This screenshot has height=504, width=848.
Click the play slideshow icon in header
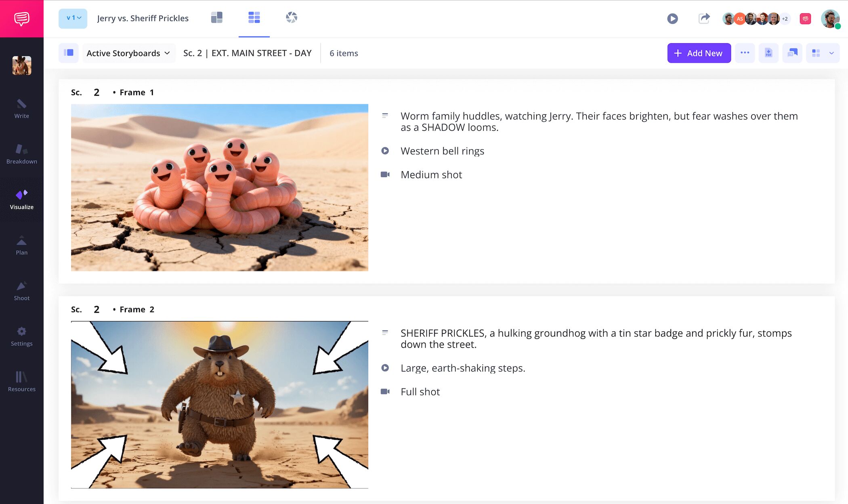(x=672, y=19)
